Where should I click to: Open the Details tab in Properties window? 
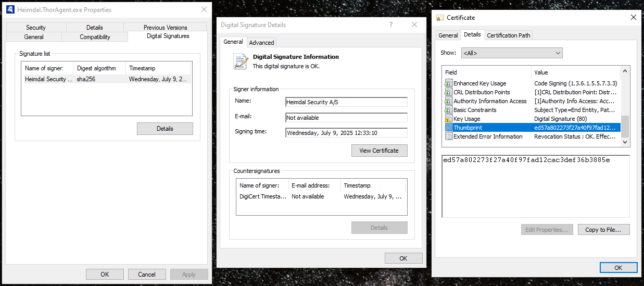(95, 28)
